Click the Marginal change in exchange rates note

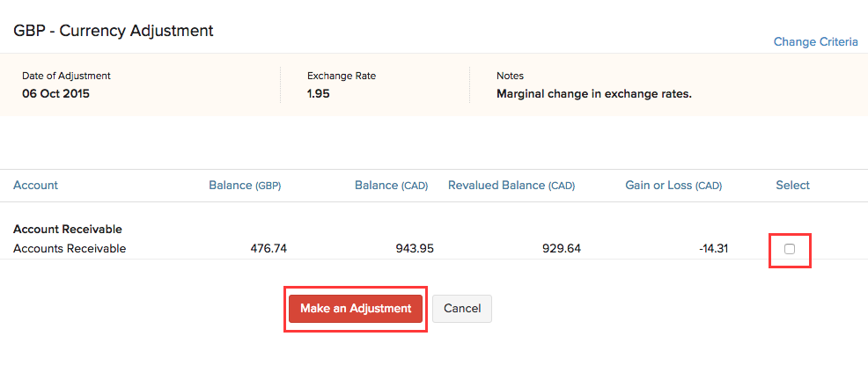click(x=593, y=93)
